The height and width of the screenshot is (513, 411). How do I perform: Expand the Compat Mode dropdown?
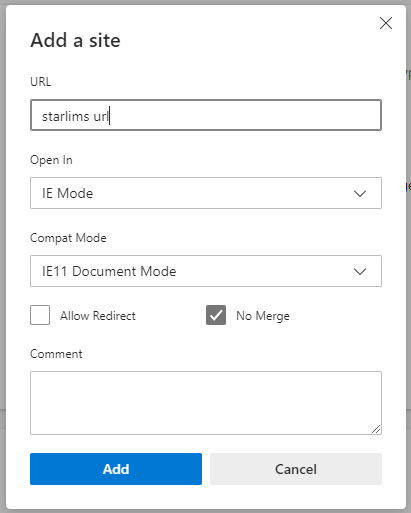(x=206, y=271)
